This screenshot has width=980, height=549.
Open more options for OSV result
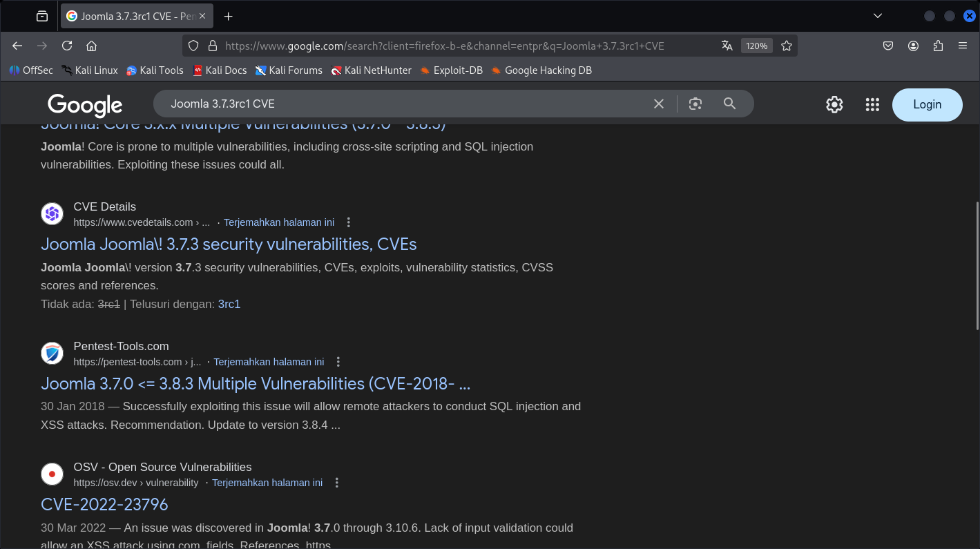click(336, 483)
